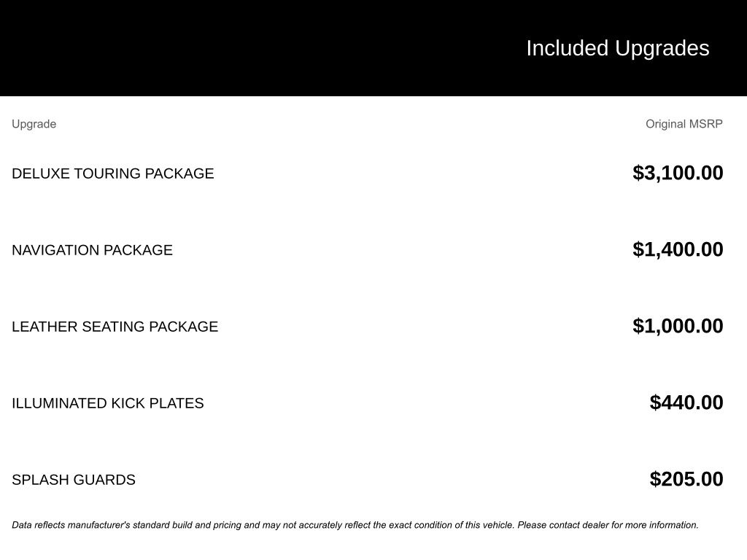Click the word "pricing" in the disclaimer

pos(227,525)
